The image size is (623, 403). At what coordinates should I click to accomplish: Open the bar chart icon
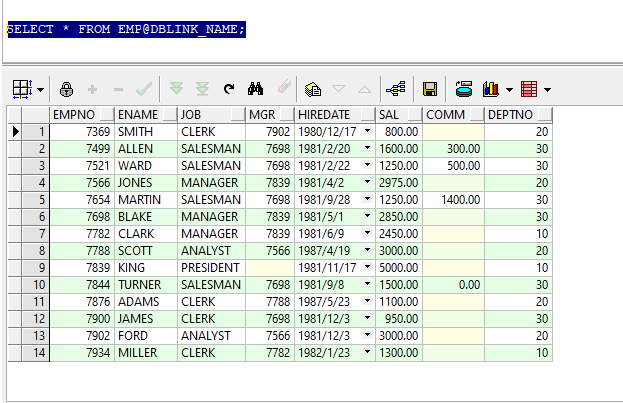491,89
